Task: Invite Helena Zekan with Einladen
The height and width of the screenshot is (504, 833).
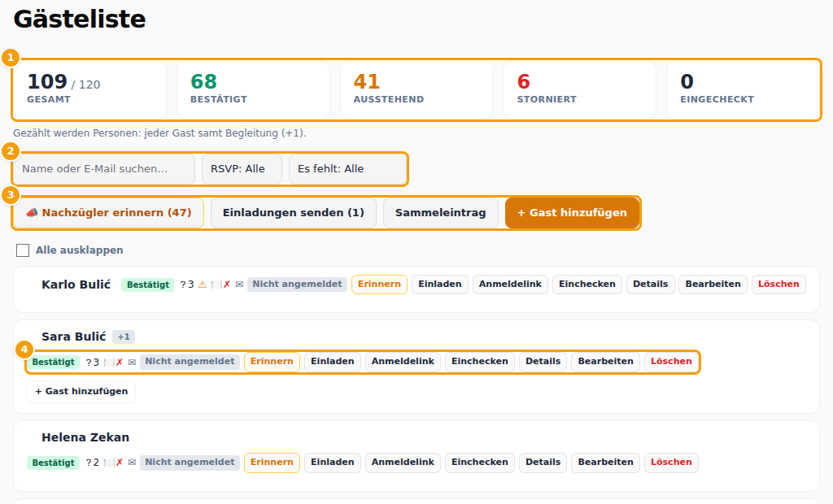Action: click(x=333, y=463)
